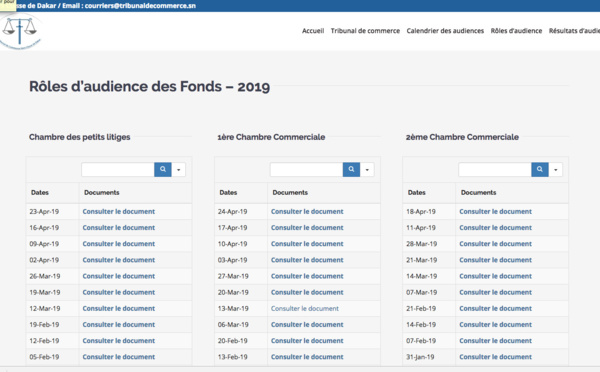Viewport: 600px width, 372px height.
Task: Open the Accueil menu item
Action: tap(313, 31)
